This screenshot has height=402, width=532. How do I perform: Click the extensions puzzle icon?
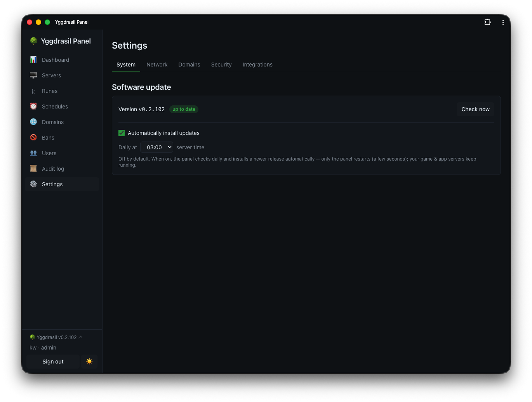point(487,22)
